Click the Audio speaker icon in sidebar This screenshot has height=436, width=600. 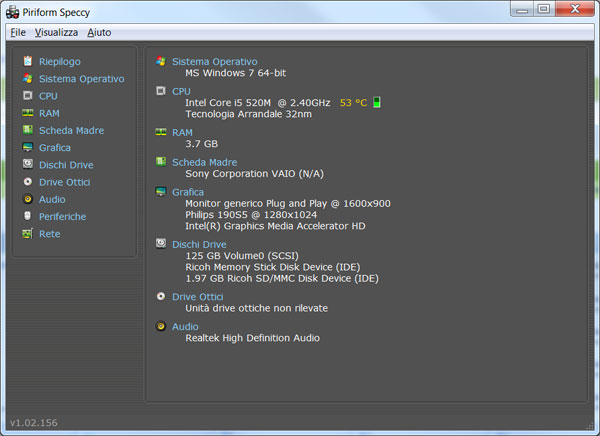click(x=28, y=199)
